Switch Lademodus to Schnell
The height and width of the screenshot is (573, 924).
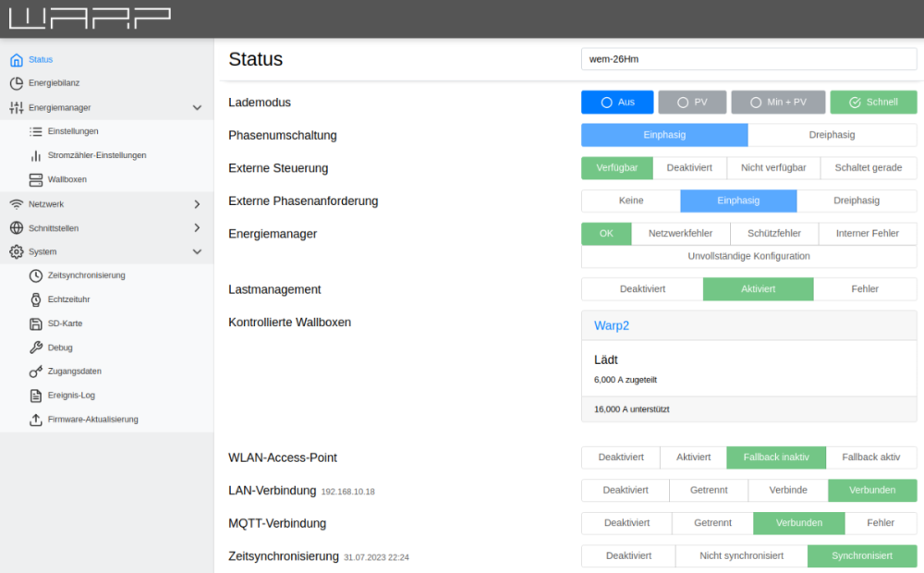tap(873, 103)
